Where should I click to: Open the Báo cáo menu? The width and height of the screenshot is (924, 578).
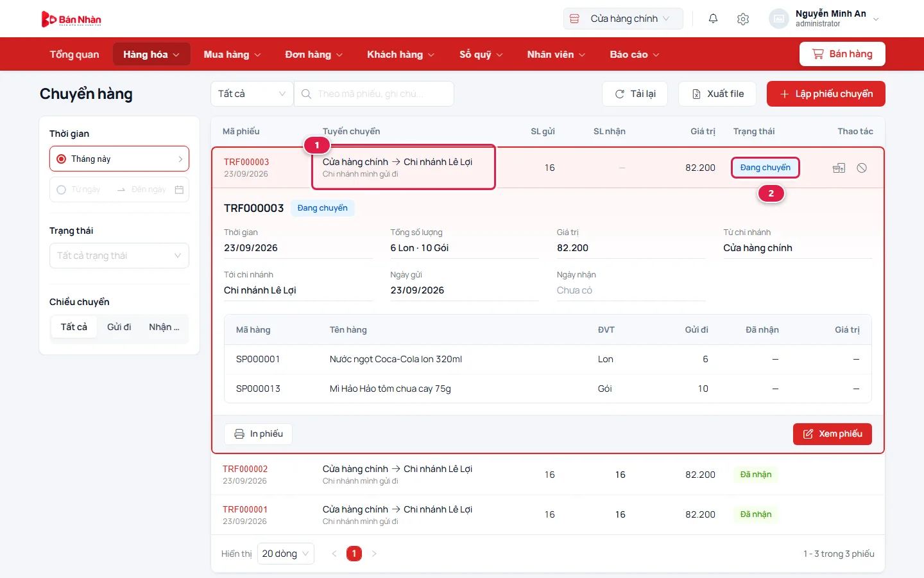[x=635, y=55]
